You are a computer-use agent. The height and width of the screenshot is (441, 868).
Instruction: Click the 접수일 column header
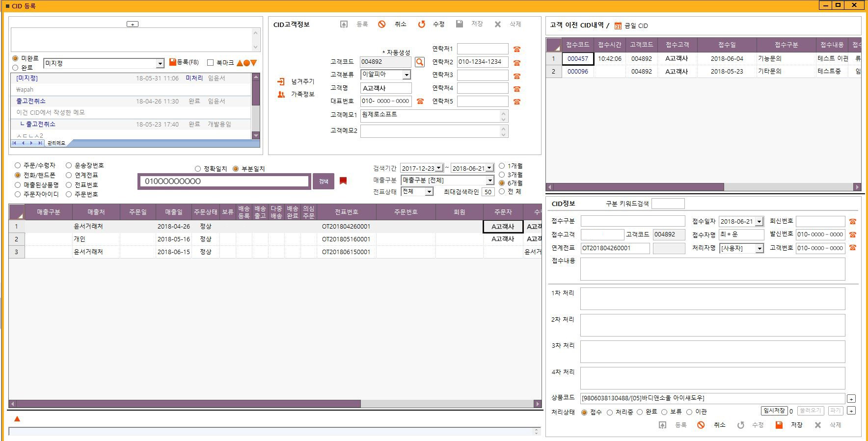[x=727, y=45]
